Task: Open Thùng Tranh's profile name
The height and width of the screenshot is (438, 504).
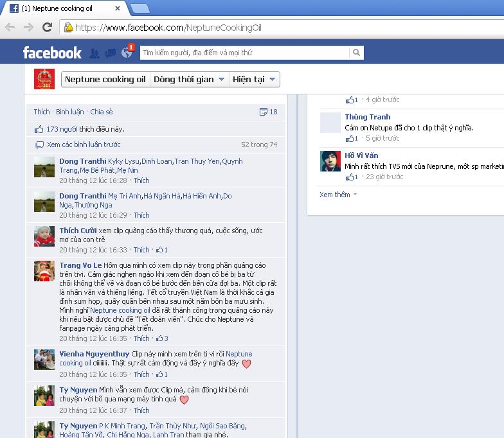Action: pos(368,117)
